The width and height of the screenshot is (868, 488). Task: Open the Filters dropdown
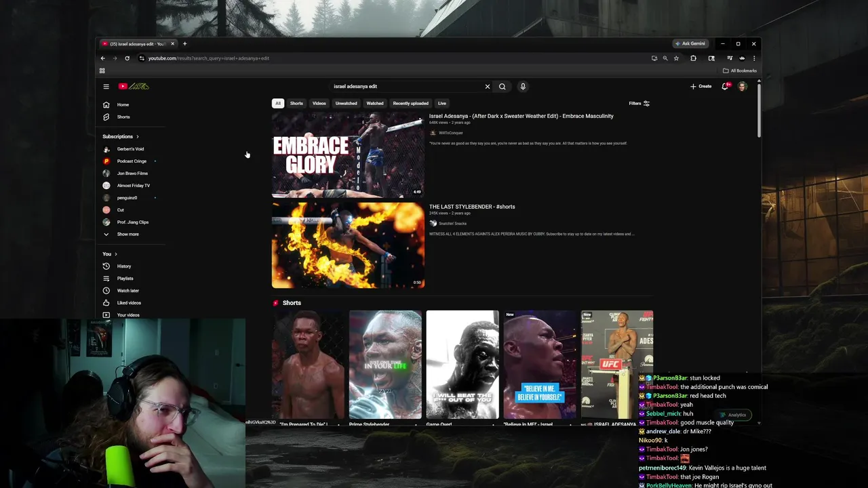[x=639, y=104]
